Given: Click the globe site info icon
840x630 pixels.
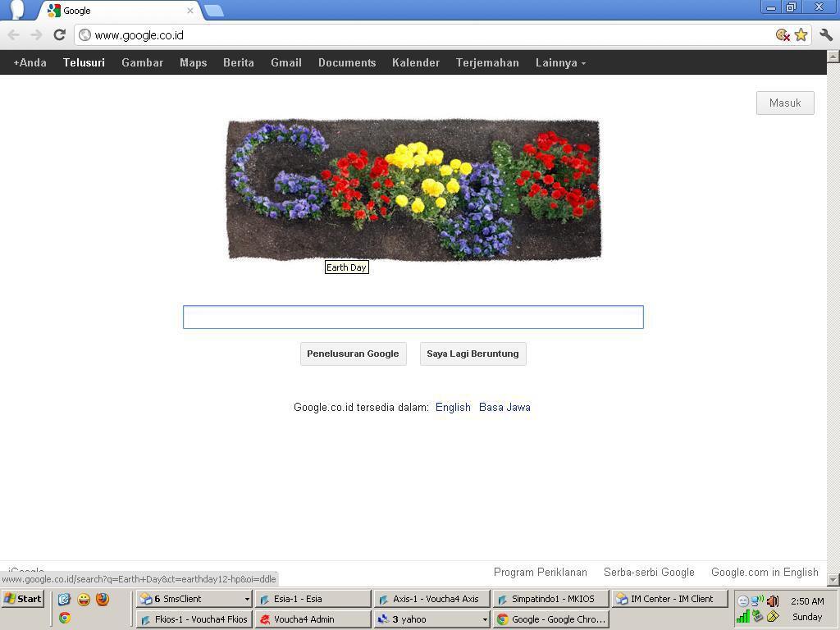Looking at the screenshot, I should (84, 34).
